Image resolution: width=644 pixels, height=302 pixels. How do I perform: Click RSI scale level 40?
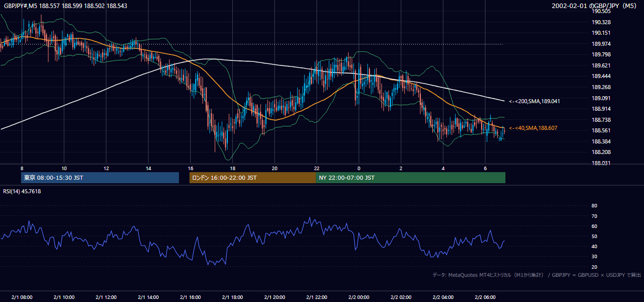click(x=594, y=246)
